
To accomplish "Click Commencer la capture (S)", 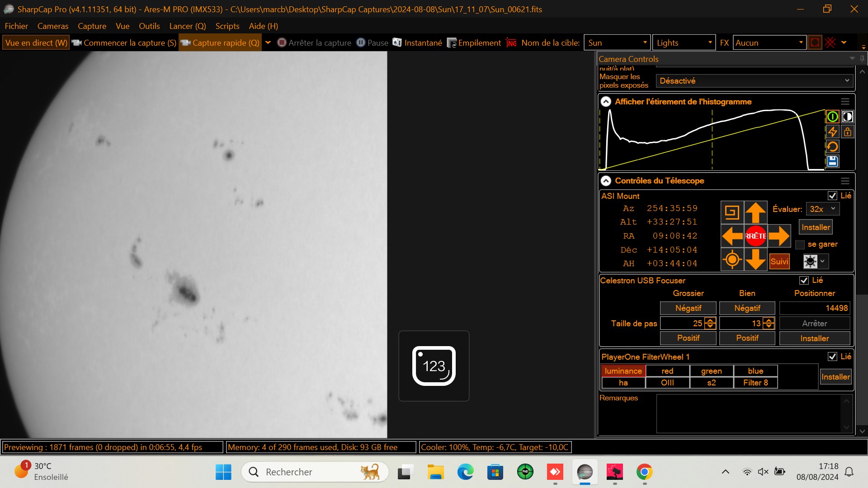I will 124,42.
